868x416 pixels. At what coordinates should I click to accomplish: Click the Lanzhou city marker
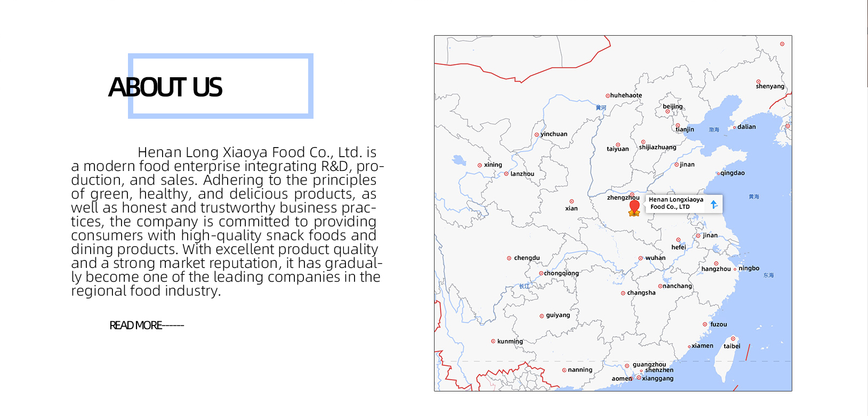pos(506,174)
